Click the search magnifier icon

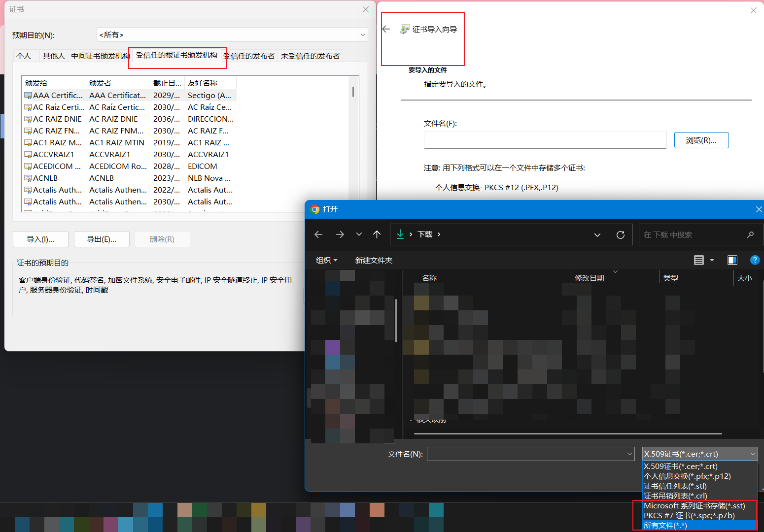(x=751, y=234)
